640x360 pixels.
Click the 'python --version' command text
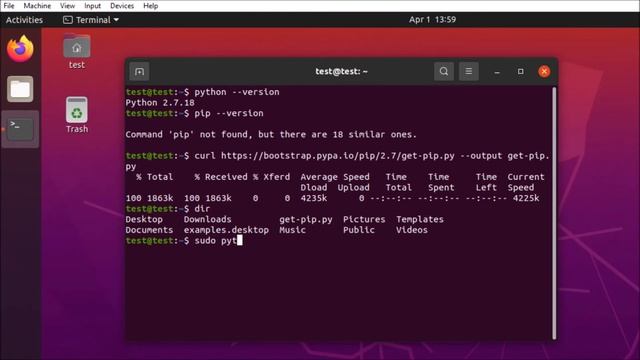237,92
